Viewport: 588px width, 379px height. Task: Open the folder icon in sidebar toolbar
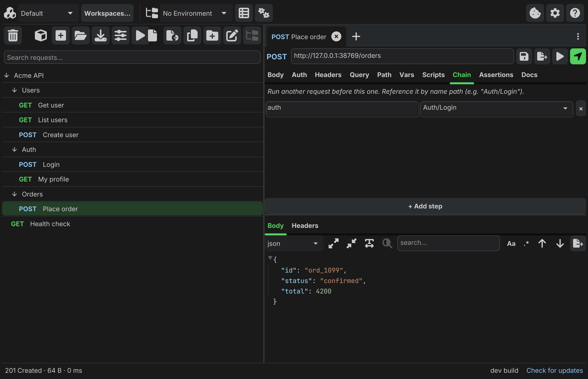80,35
